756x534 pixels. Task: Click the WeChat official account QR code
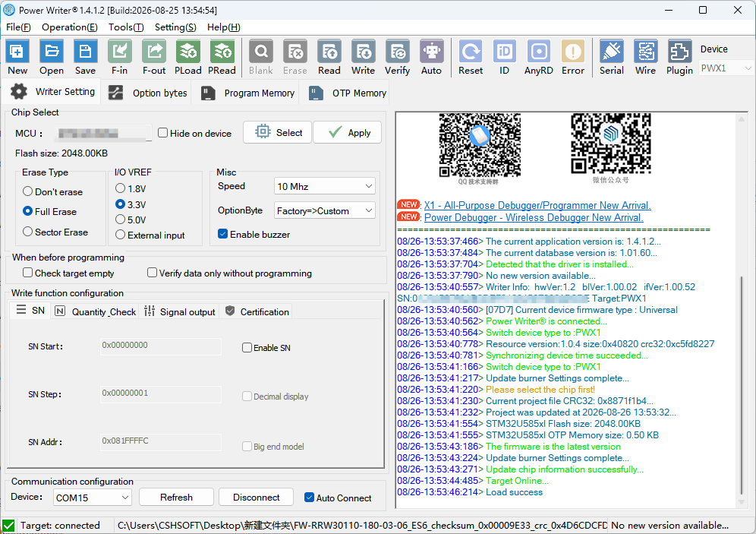611,144
